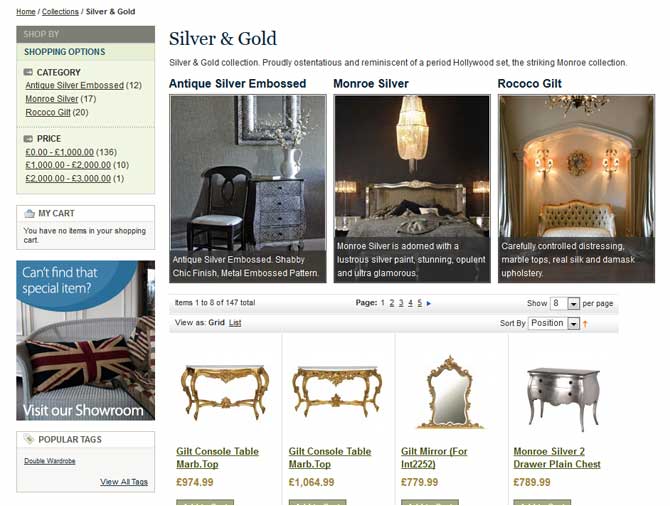The height and width of the screenshot is (506, 670).
Task: Click the Visit our Showroom banner
Action: (x=85, y=340)
